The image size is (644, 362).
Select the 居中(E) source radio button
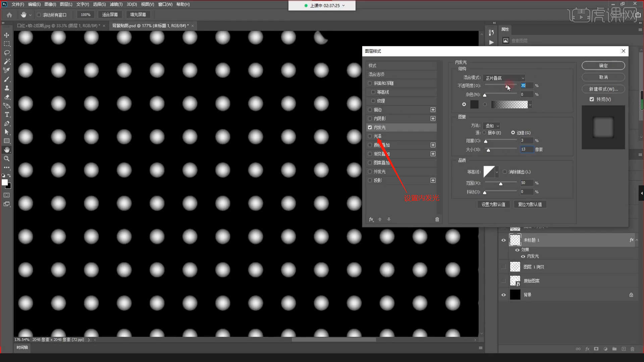pyautogui.click(x=484, y=133)
